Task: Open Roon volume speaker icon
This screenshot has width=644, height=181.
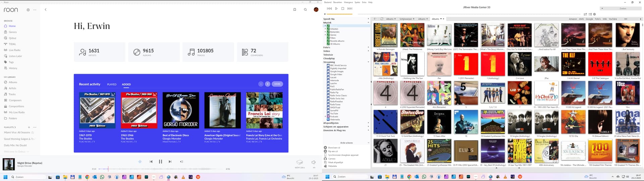Action: point(314,162)
